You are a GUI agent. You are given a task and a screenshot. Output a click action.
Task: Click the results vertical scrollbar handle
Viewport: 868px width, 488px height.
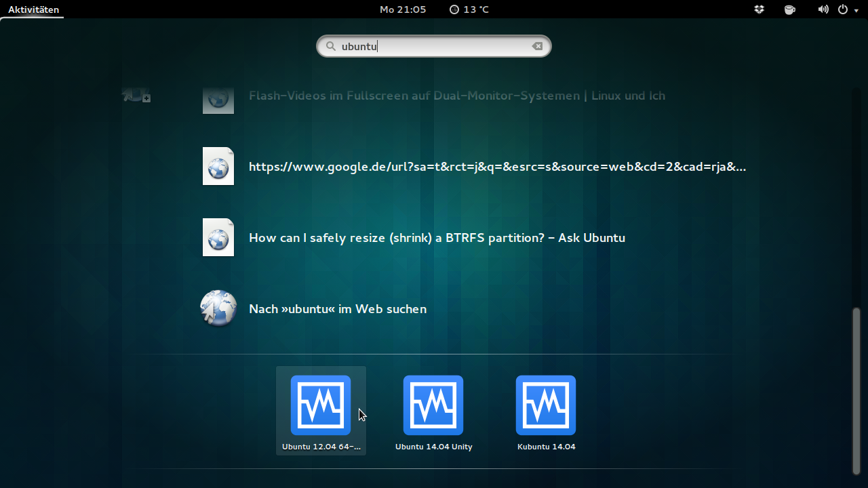pyautogui.click(x=856, y=391)
